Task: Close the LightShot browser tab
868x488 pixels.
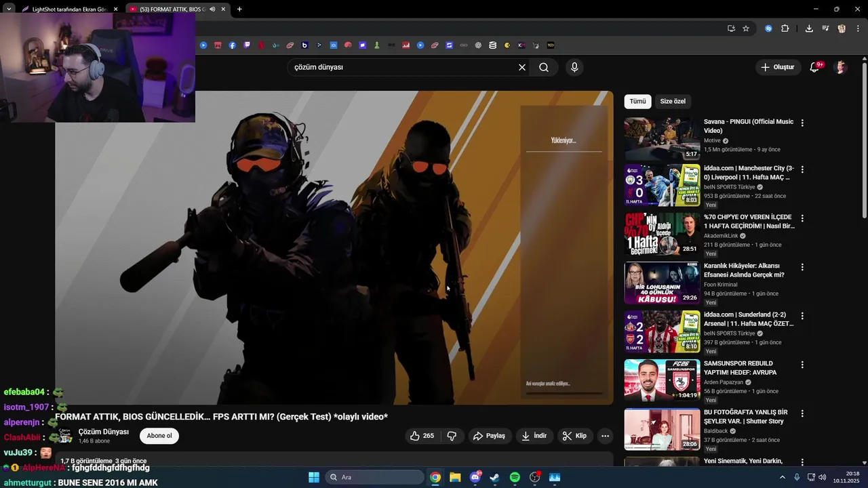Action: pyautogui.click(x=115, y=9)
